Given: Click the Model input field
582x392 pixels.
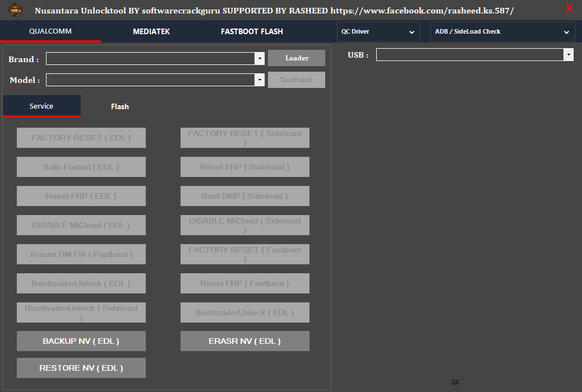Looking at the screenshot, I should [x=149, y=80].
